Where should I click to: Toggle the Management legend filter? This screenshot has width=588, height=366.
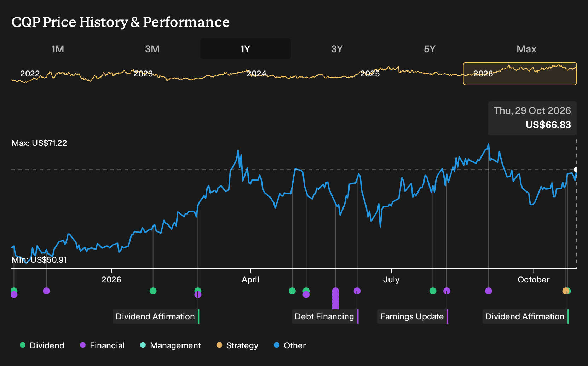click(x=171, y=345)
